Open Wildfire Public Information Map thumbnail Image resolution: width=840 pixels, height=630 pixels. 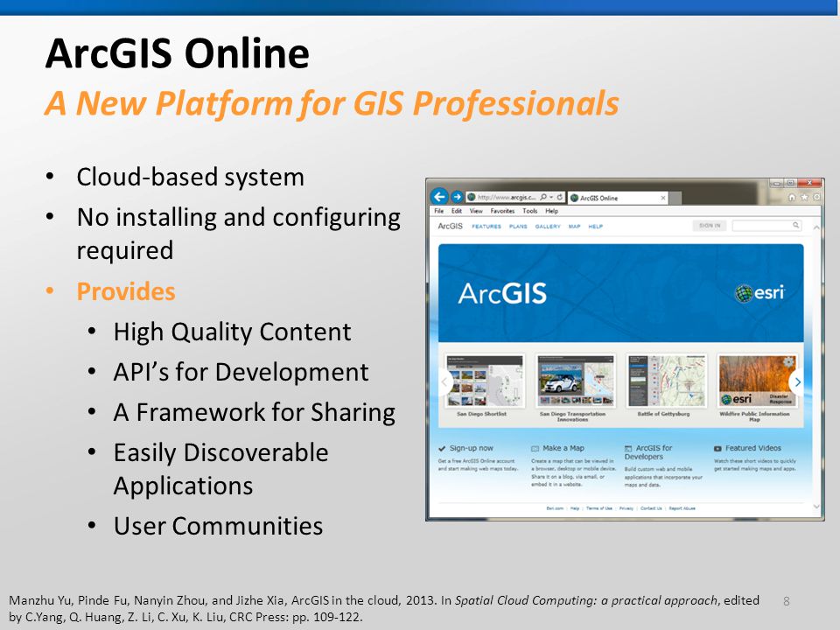tap(758, 381)
